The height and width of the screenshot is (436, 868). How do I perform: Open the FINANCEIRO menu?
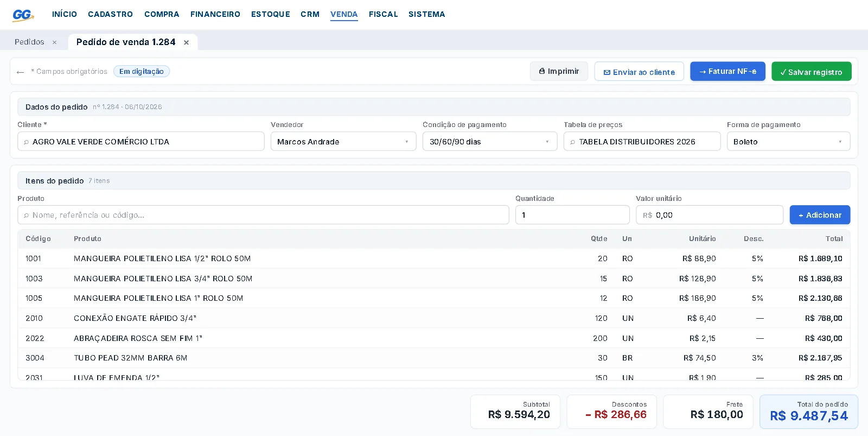click(215, 14)
